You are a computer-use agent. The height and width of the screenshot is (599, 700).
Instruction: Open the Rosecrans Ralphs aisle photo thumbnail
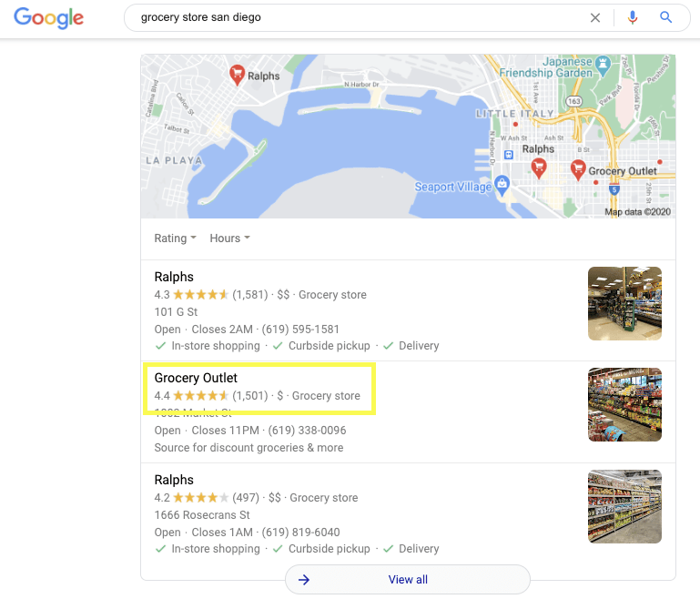click(624, 507)
